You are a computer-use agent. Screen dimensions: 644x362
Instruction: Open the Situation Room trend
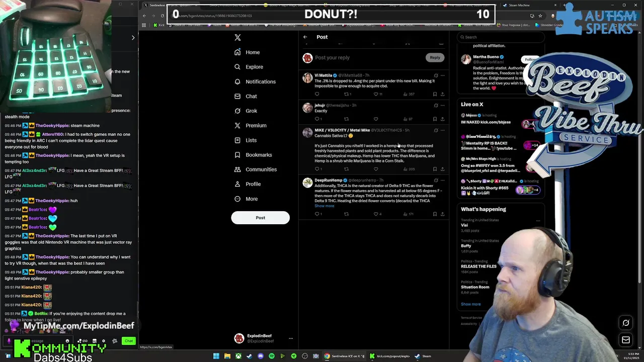[x=475, y=287]
